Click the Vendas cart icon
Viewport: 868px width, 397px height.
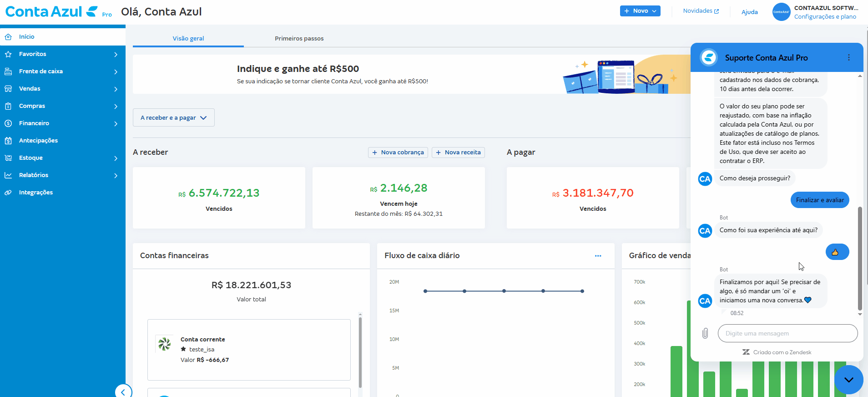8,89
